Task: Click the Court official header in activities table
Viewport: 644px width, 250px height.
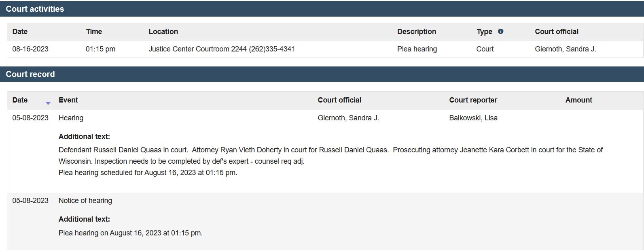Action: [557, 32]
